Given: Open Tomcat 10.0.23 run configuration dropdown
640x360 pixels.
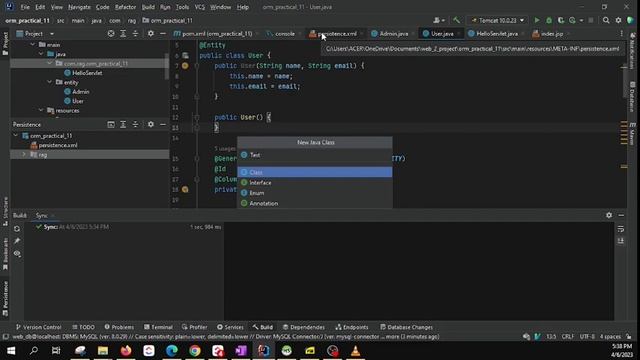Looking at the screenshot, I should (x=498, y=20).
